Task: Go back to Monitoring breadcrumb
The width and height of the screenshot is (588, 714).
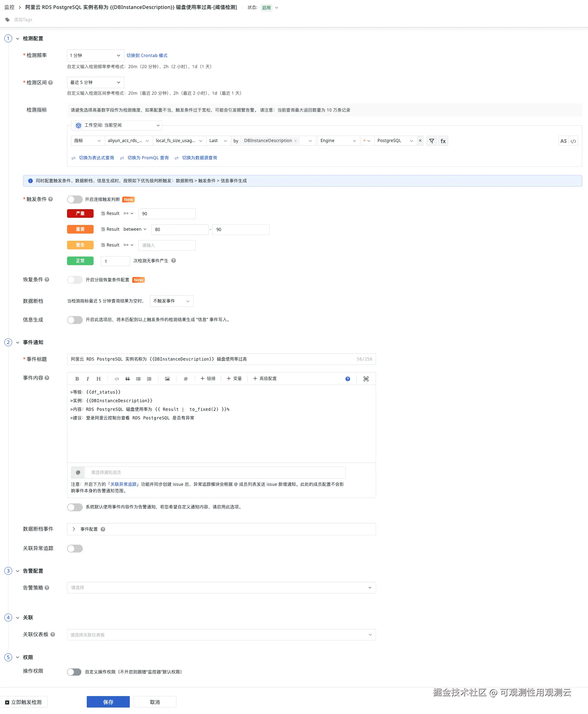Action: [9, 7]
